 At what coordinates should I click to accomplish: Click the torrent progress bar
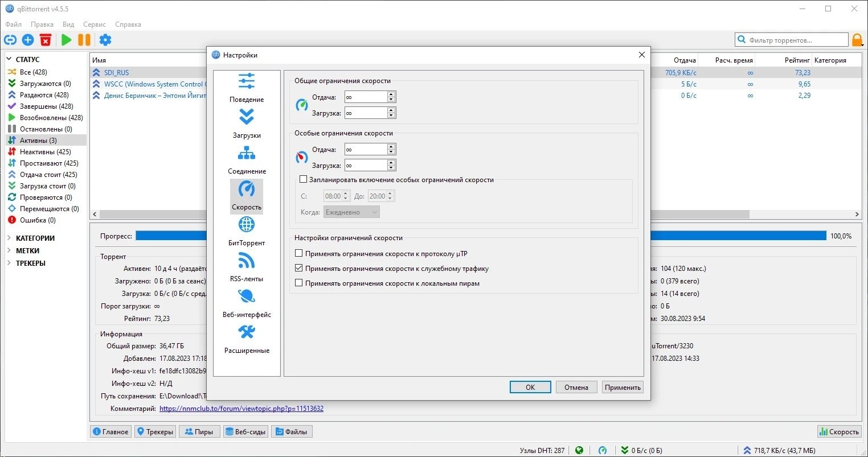tap(481, 236)
